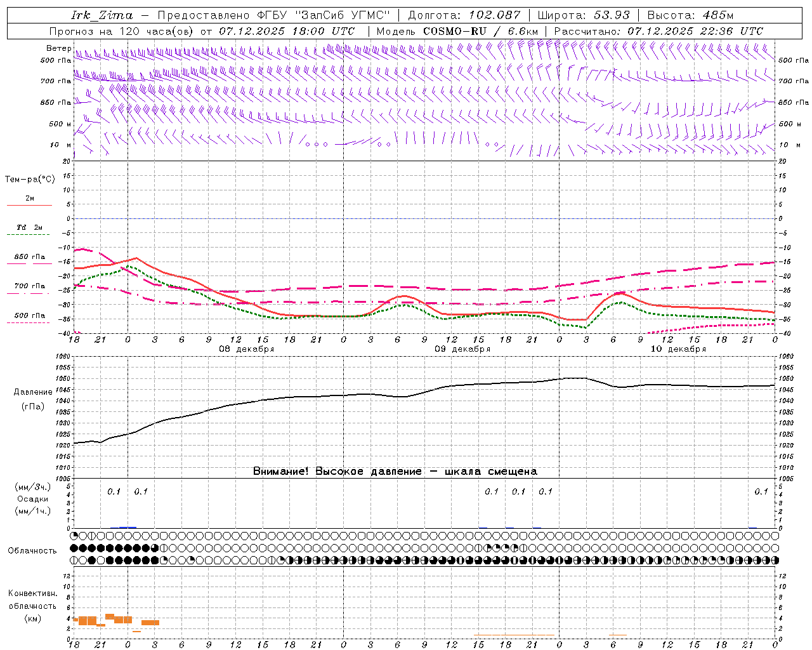This screenshot has height=650, width=812.
Task: Click the Осадки precipitation label
Action: [x=33, y=499]
